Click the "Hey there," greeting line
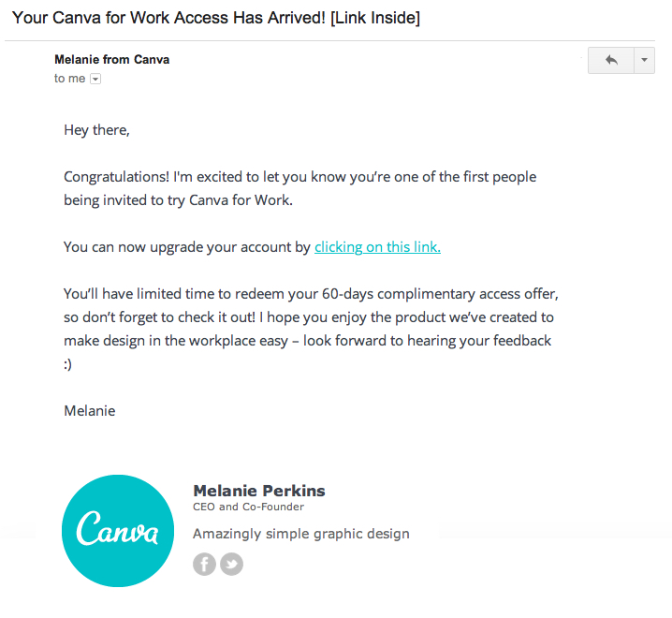The width and height of the screenshot is (672, 618). pyautogui.click(x=96, y=130)
